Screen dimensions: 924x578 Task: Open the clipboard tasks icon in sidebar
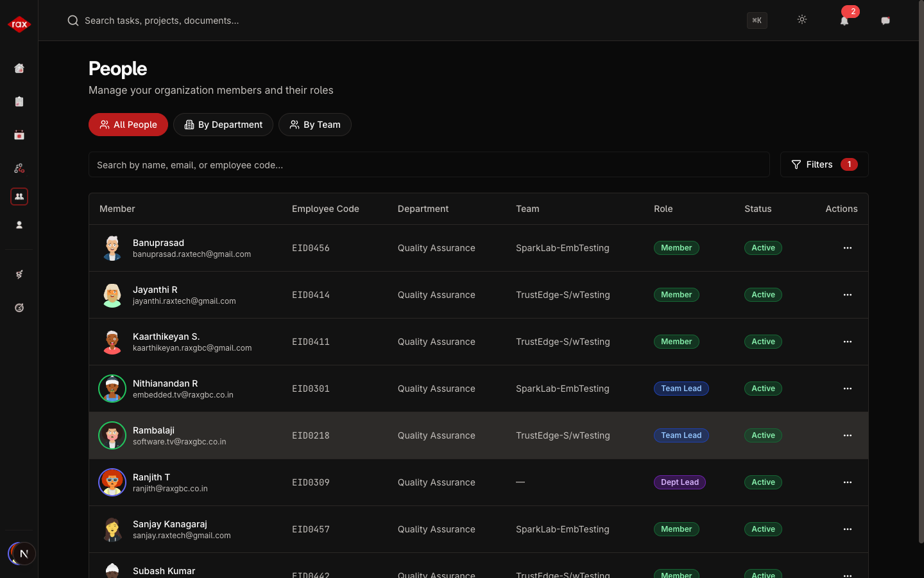click(x=19, y=101)
